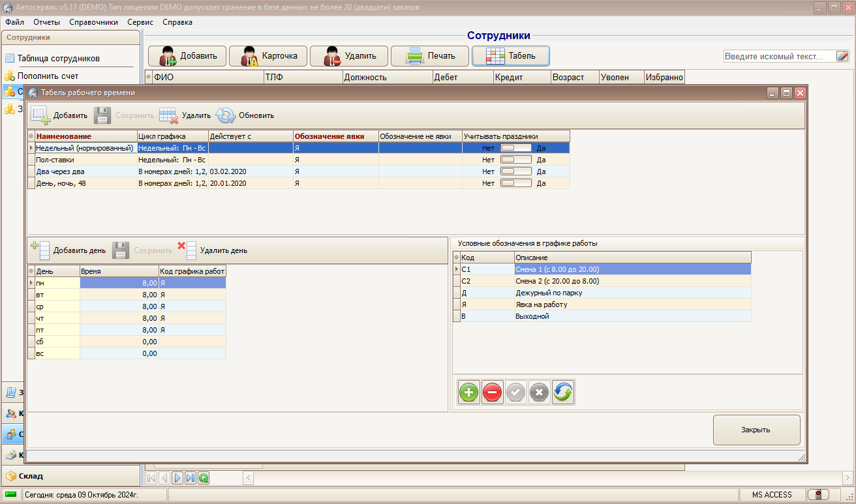Click Обновить refresh icon in timesheet toolbar
The height and width of the screenshot is (504, 856).
click(225, 115)
